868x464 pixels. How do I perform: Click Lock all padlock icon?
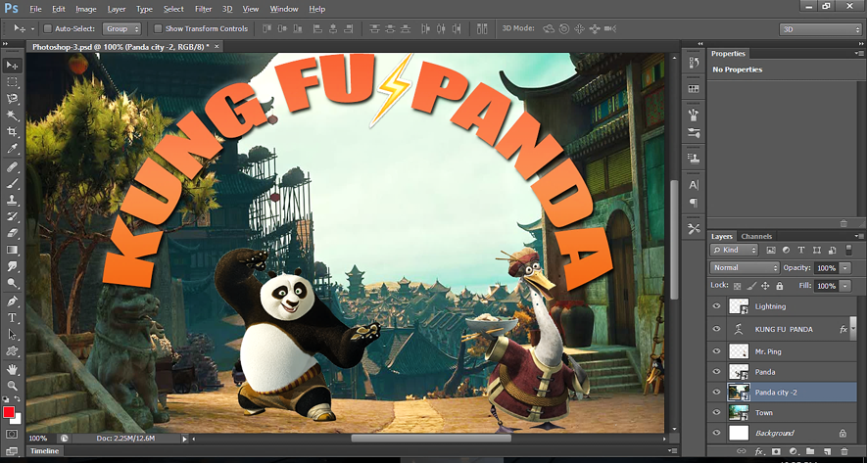click(x=780, y=286)
